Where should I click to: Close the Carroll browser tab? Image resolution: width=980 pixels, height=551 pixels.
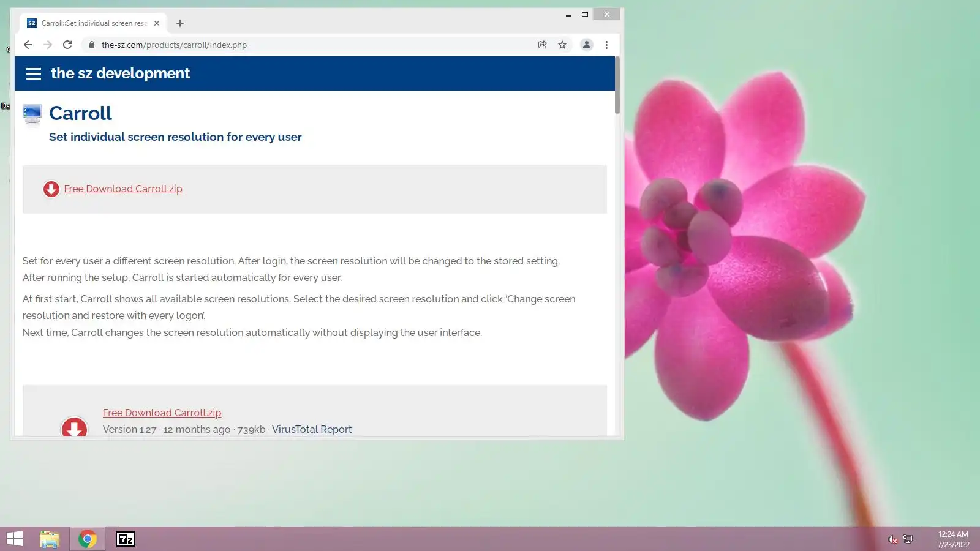click(x=157, y=23)
